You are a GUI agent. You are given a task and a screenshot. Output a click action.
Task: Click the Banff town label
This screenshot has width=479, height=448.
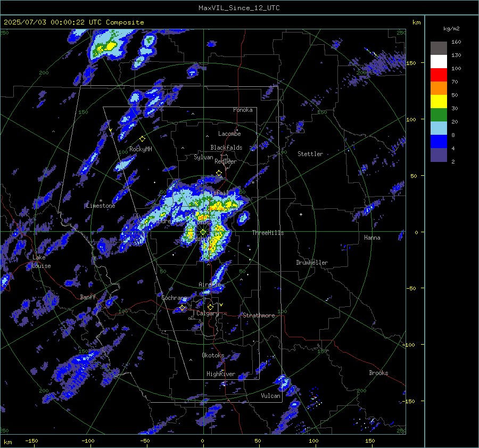(x=88, y=297)
